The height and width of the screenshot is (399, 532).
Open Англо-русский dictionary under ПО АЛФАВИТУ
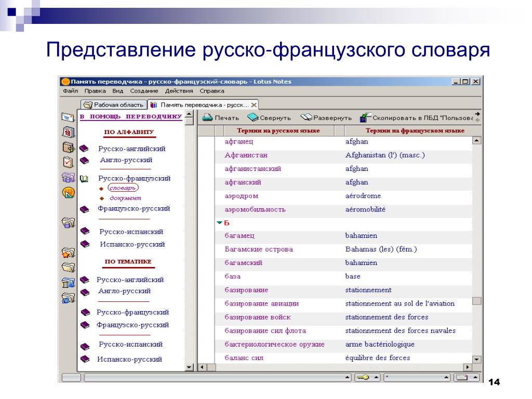pyautogui.click(x=126, y=160)
